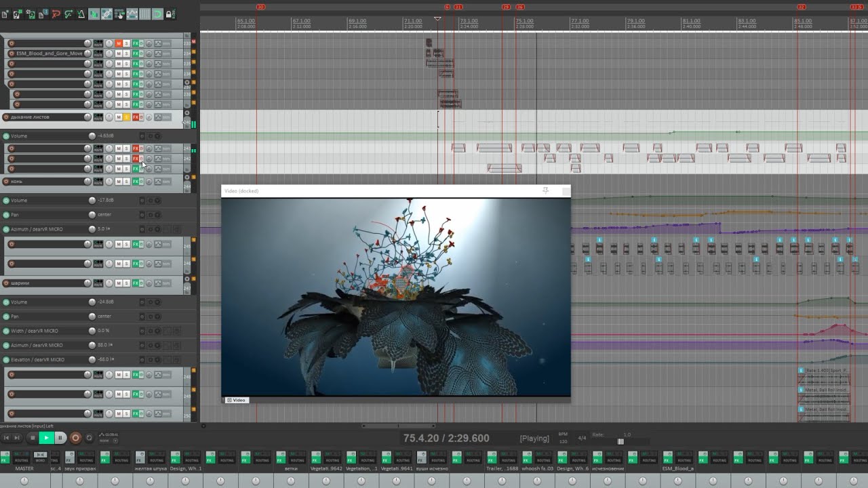
Task: Click the transport Stop button
Action: [33, 438]
